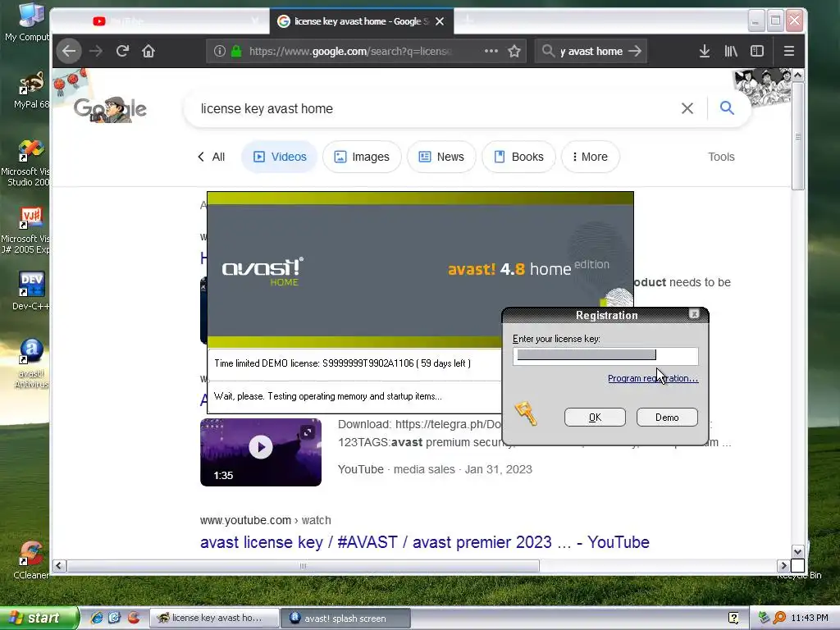The image size is (840, 630).
Task: Open avast license key AVAST premier 2023 result
Action: 424,542
